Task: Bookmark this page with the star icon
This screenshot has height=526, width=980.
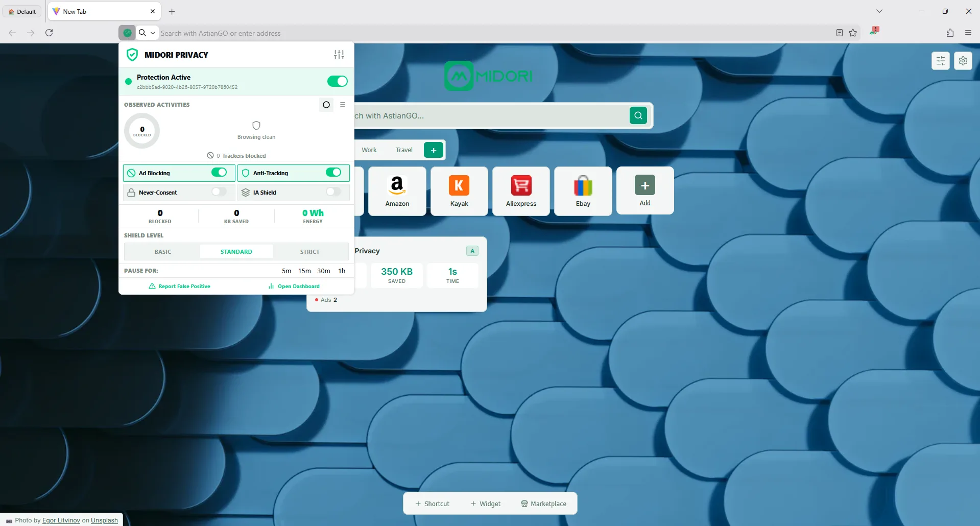Action: 853,33
